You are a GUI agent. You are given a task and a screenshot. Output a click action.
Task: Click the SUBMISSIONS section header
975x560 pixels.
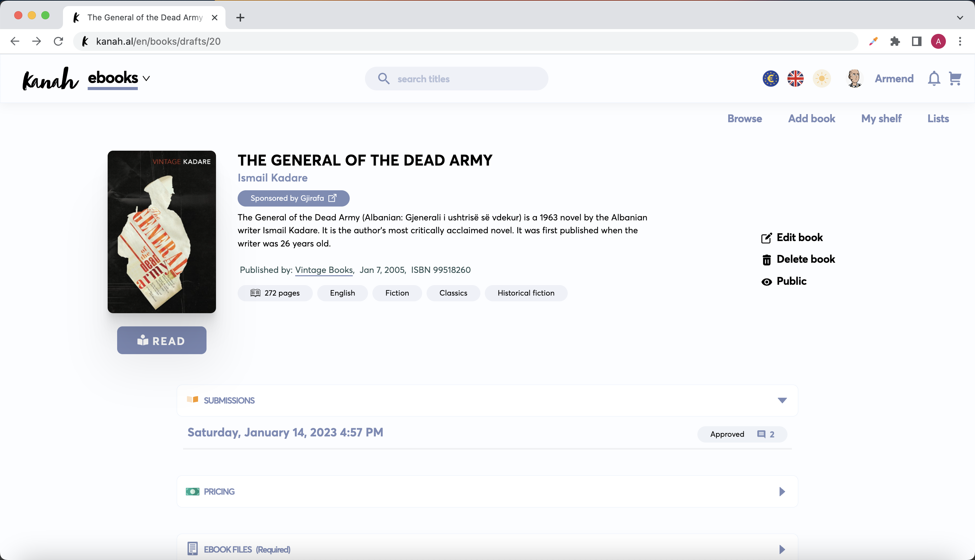[x=487, y=401]
